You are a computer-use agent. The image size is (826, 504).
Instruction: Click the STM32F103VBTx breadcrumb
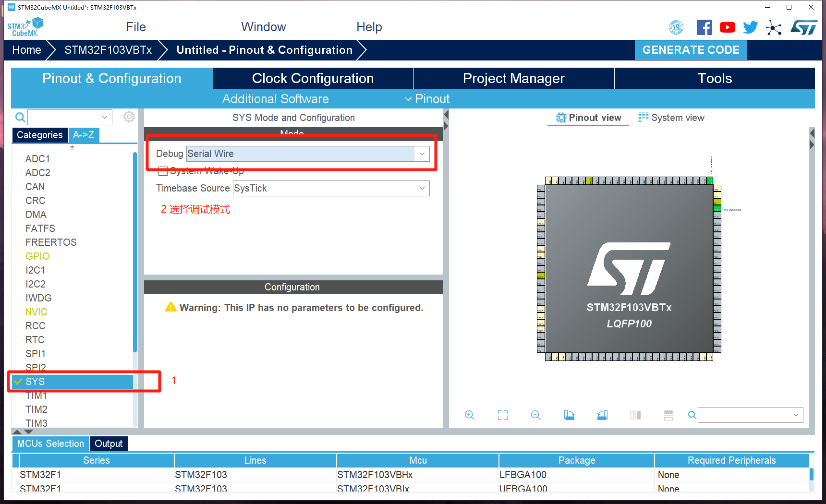point(108,50)
